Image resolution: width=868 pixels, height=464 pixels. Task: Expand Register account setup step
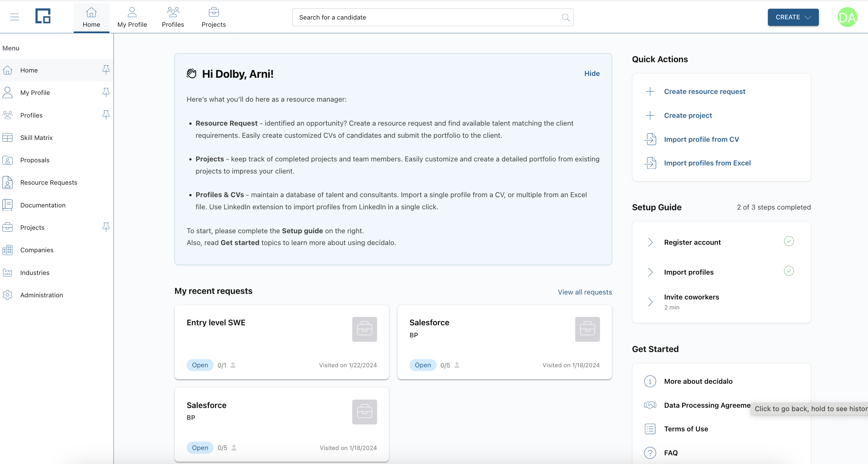coord(650,242)
